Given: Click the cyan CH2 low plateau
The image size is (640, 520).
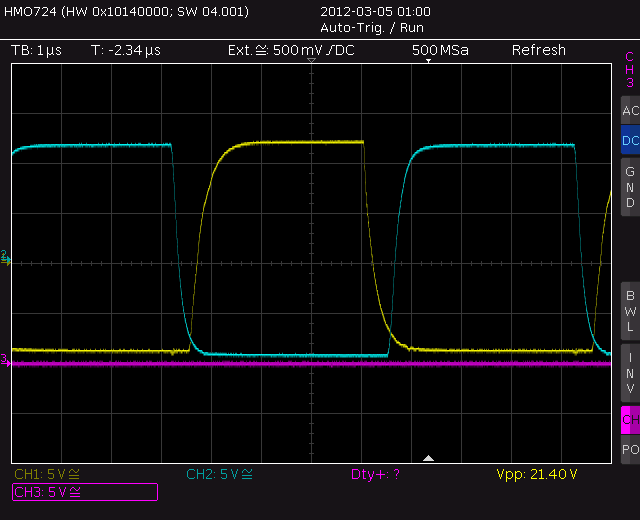Looking at the screenshot, I should pos(296,355).
